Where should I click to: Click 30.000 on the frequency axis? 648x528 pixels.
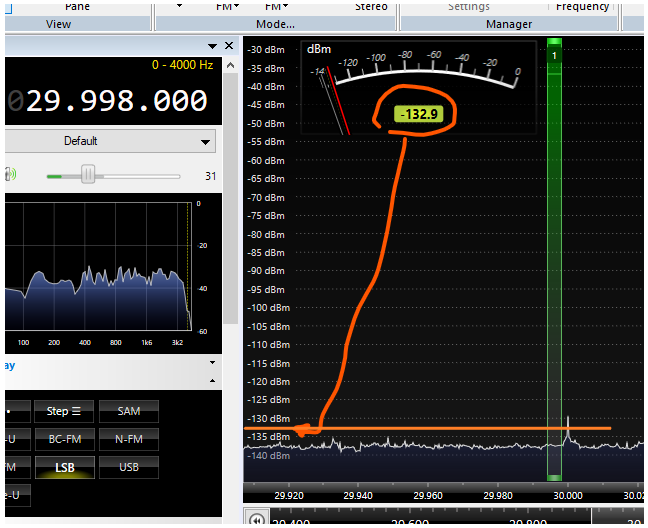(568, 495)
